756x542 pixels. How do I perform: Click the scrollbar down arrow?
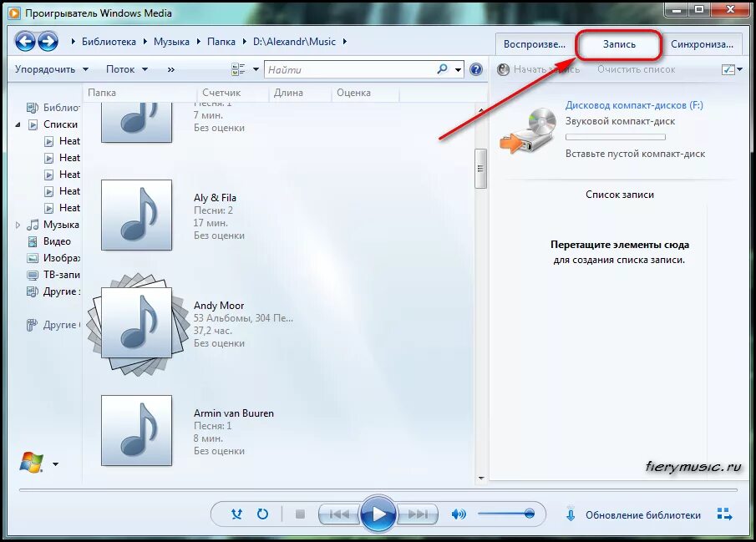[x=480, y=479]
